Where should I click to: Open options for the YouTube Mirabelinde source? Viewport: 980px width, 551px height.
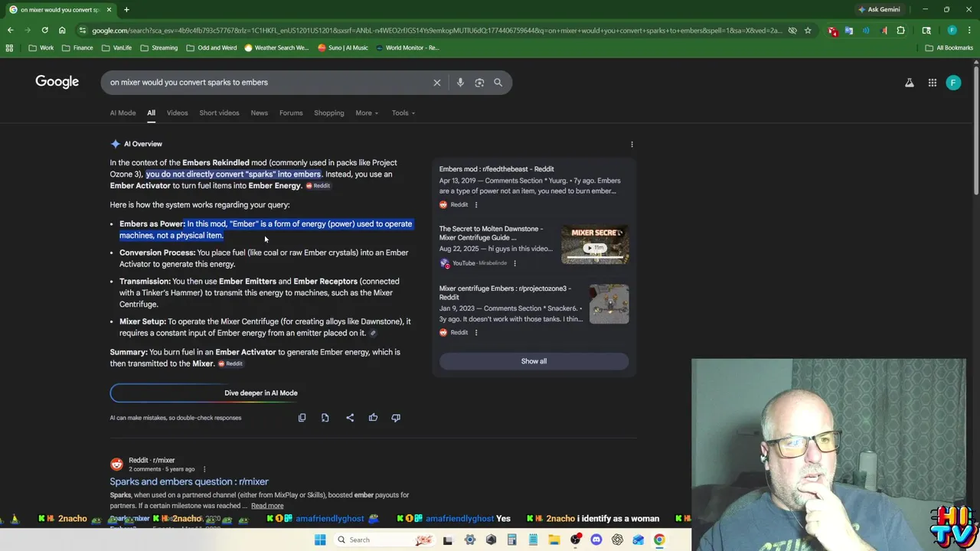(x=514, y=263)
